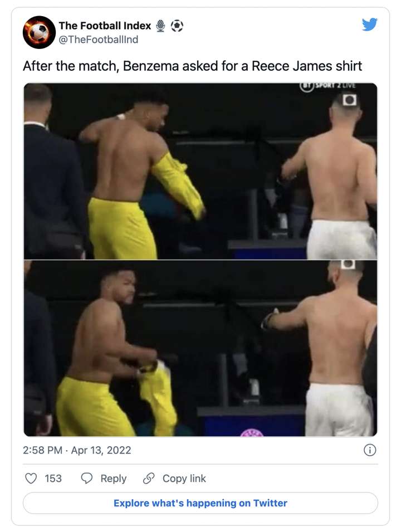Click the heart like icon

(x=31, y=479)
